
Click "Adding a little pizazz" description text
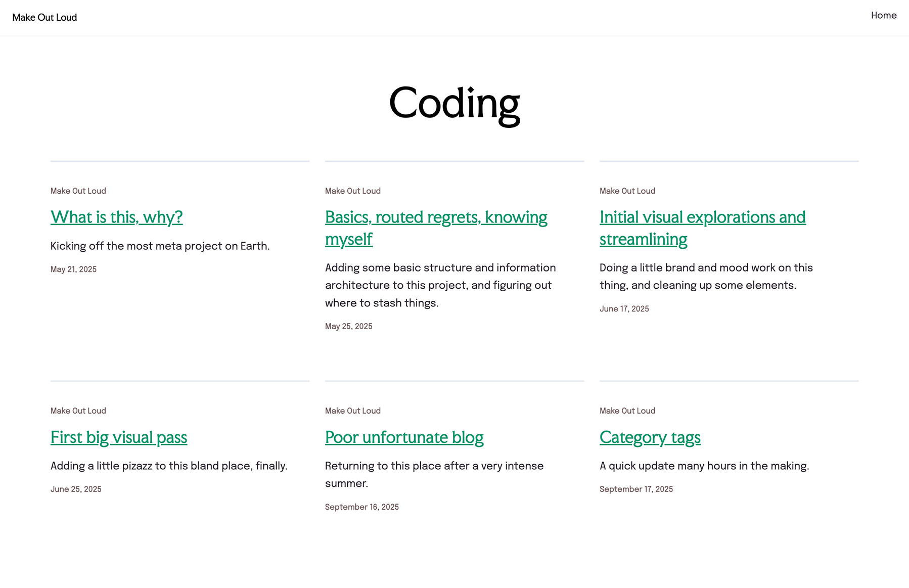[168, 466]
